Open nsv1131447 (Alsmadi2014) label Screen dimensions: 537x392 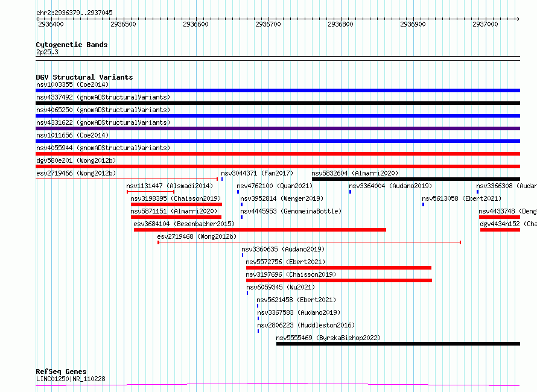(x=170, y=186)
